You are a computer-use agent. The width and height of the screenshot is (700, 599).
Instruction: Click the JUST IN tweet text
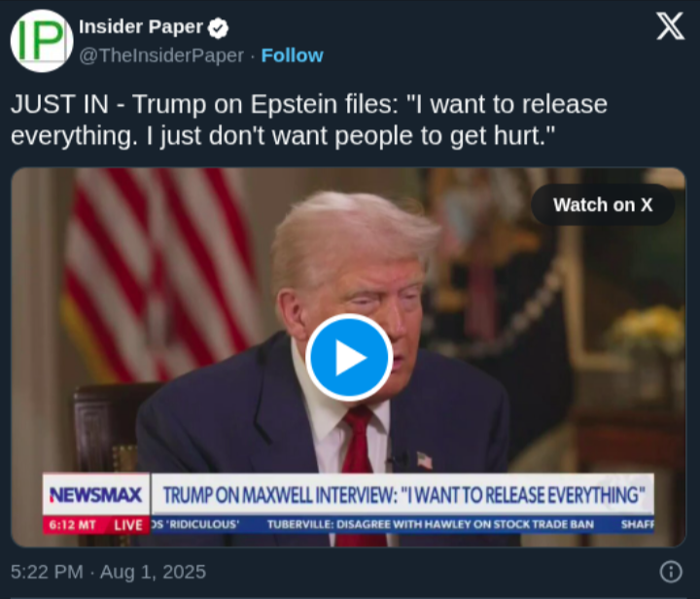pyautogui.click(x=309, y=120)
